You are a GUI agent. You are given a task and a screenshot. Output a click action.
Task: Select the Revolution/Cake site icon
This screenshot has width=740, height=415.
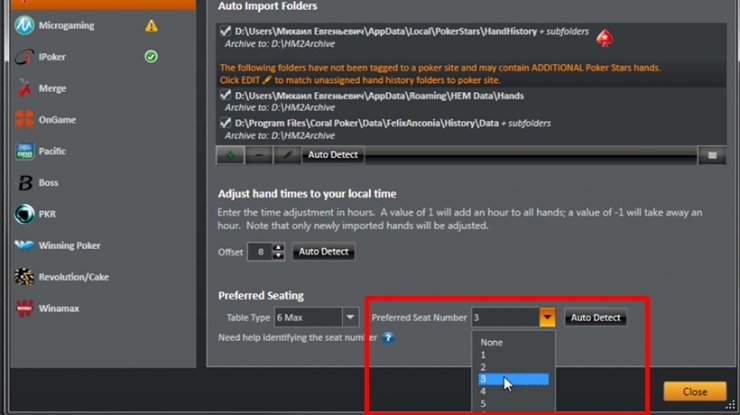point(25,277)
